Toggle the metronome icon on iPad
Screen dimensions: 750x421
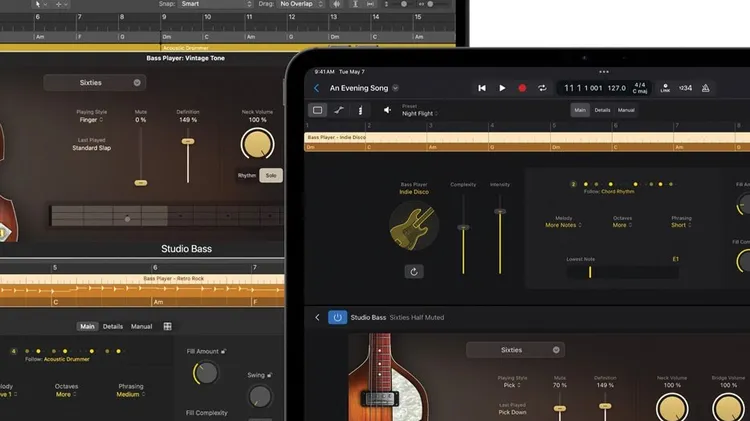pos(706,88)
